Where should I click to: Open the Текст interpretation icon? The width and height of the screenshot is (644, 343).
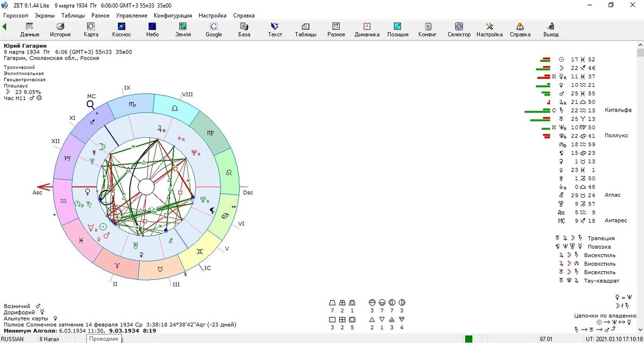tap(275, 29)
